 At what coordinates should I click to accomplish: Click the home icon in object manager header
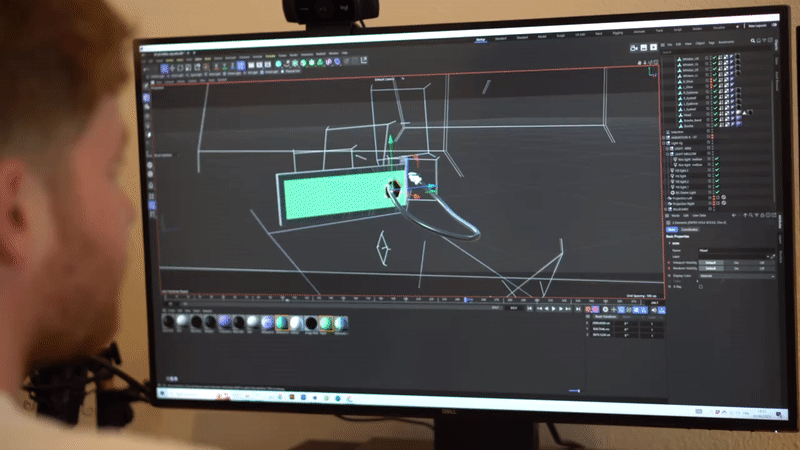tap(759, 41)
